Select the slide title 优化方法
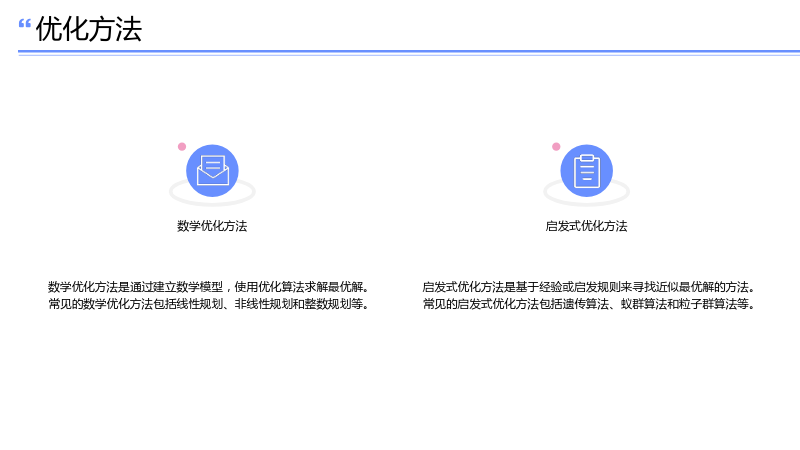The image size is (800, 450). 89,29
